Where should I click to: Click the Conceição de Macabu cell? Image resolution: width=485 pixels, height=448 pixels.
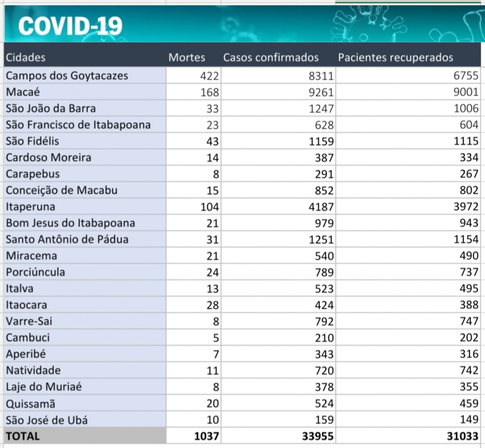tap(61, 190)
